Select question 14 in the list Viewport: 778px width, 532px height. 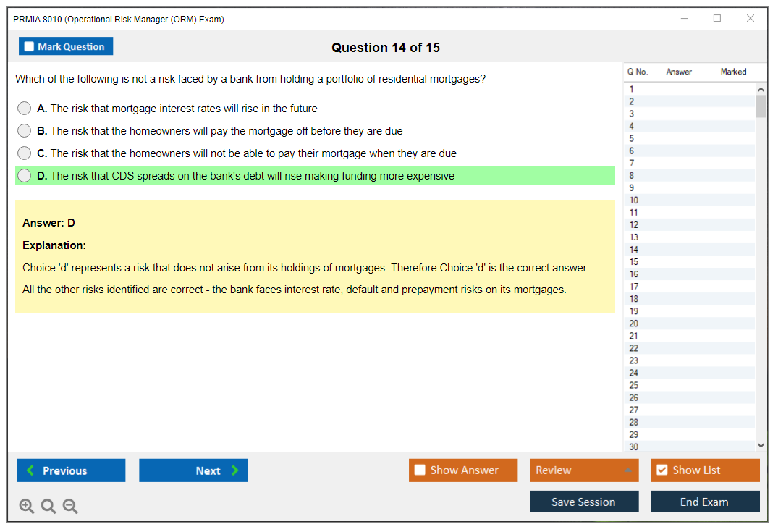[634, 250]
